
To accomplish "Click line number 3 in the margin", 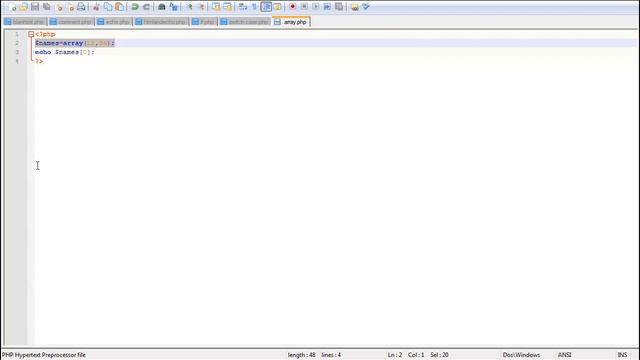I will pos(17,52).
